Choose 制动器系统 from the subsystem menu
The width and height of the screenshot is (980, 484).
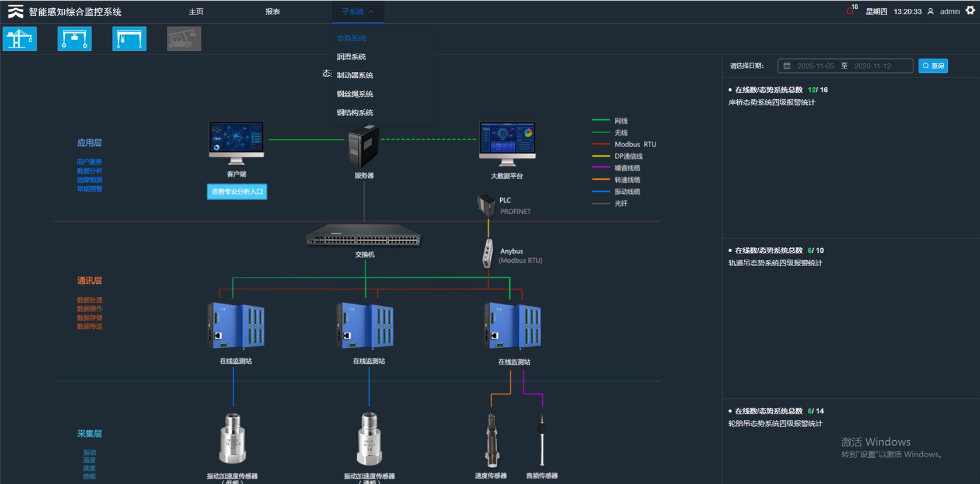pos(355,75)
